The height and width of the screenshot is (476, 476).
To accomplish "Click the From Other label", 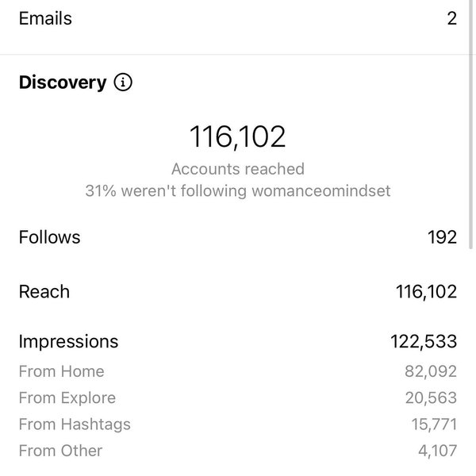I will [x=60, y=451].
